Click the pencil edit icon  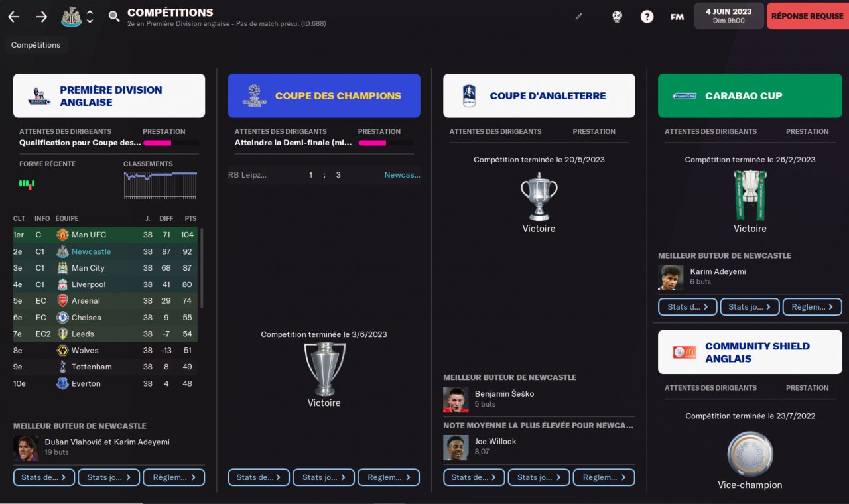coord(578,17)
